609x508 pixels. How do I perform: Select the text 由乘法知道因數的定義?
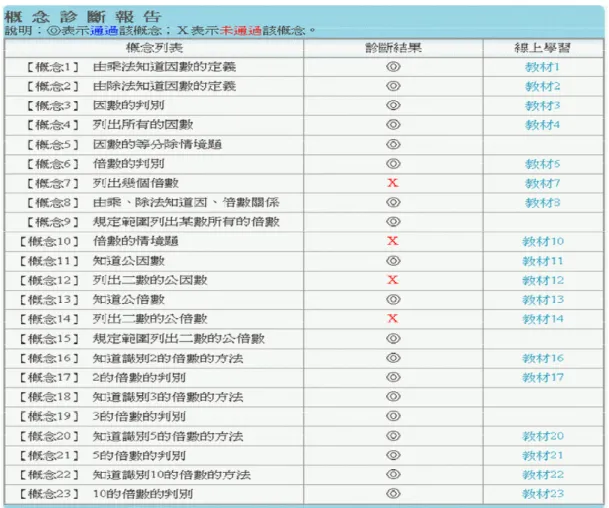(x=164, y=67)
